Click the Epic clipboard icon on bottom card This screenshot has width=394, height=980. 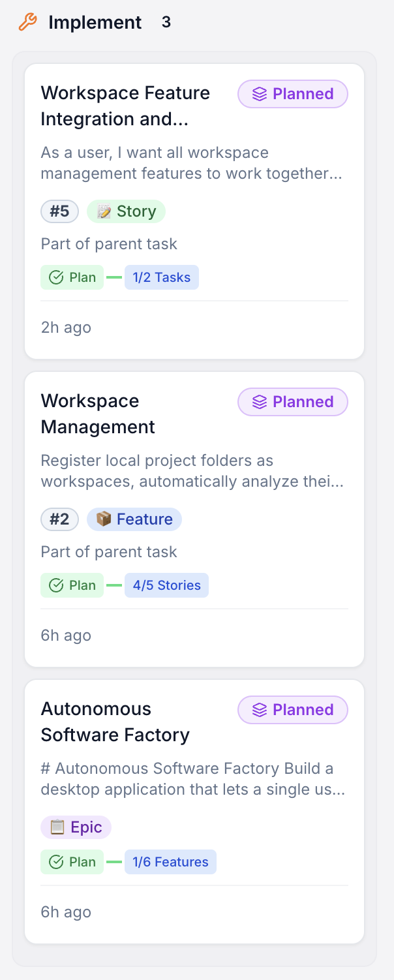tap(58, 827)
